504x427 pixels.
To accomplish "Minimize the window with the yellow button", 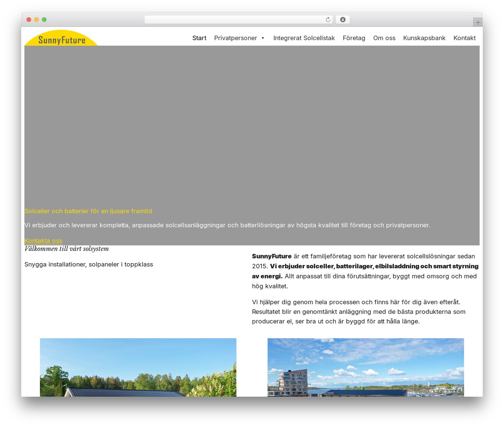I will coord(37,20).
